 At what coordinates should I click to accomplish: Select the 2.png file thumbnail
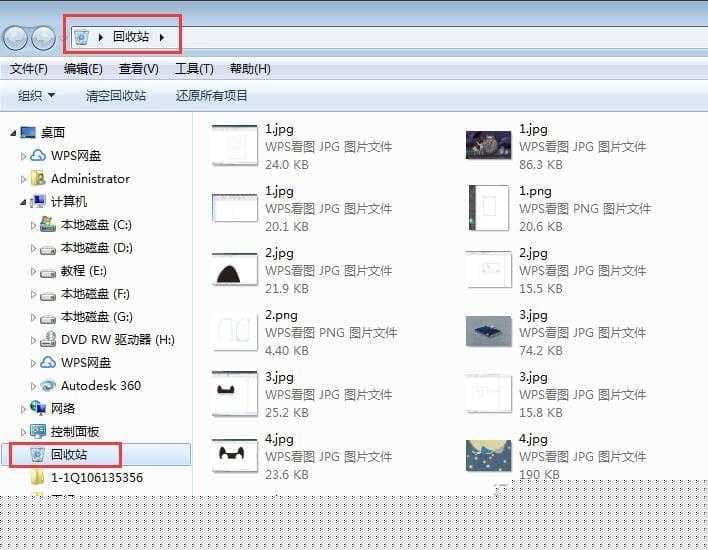pyautogui.click(x=236, y=332)
